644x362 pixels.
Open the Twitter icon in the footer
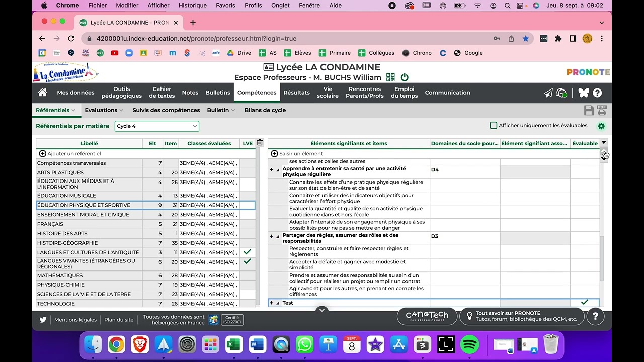coord(43,319)
